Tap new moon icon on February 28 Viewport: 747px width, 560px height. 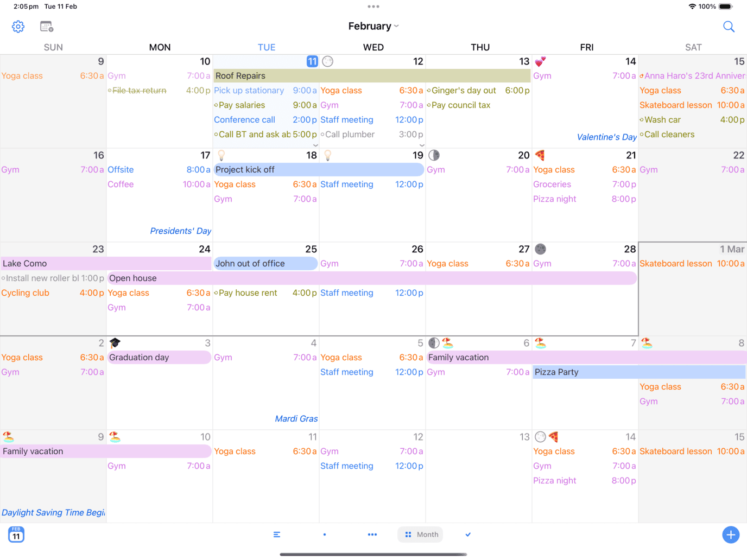coord(540,249)
